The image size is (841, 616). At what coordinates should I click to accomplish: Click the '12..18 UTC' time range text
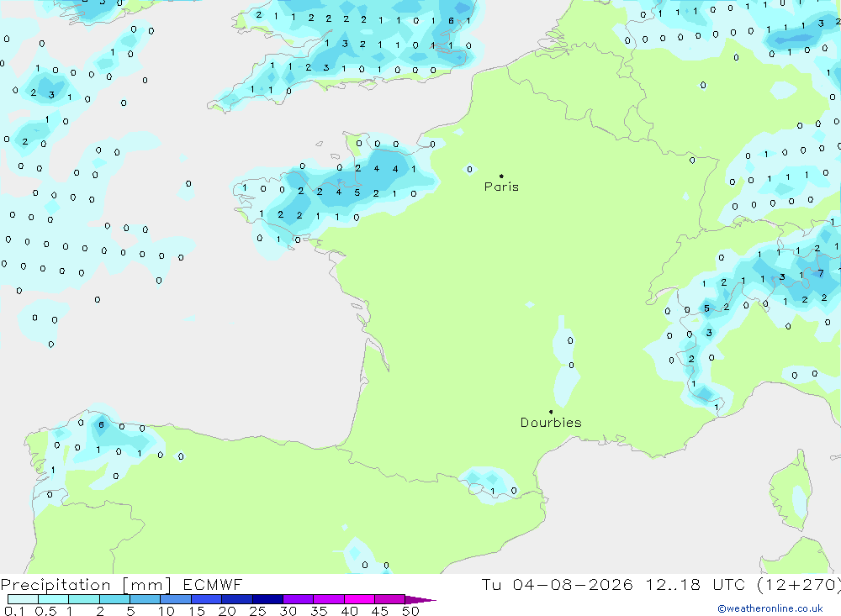pyautogui.click(x=696, y=584)
